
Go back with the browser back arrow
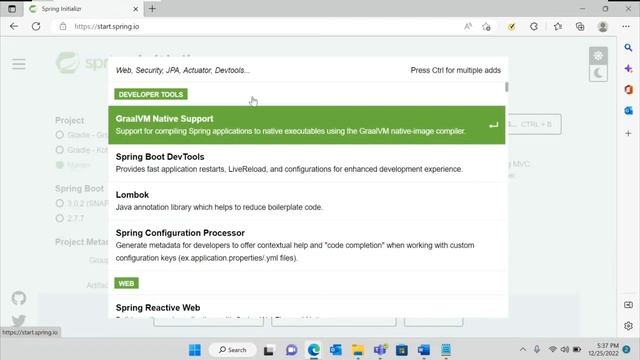click(x=14, y=27)
